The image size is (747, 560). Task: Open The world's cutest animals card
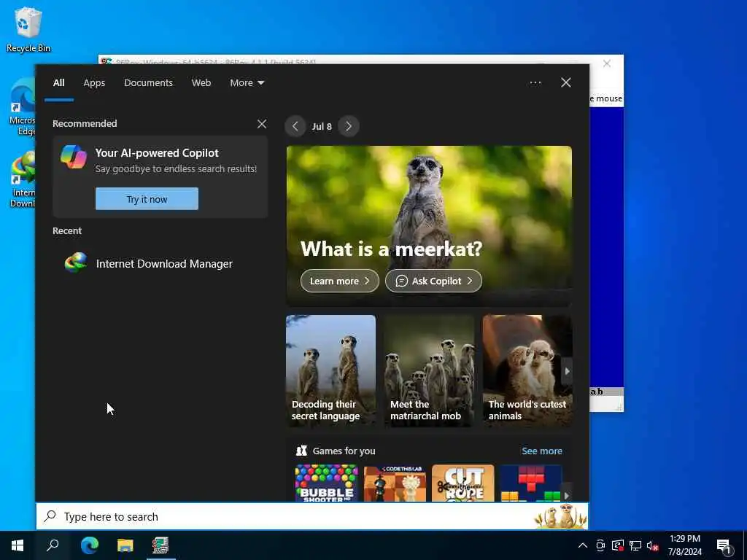pyautogui.click(x=527, y=370)
